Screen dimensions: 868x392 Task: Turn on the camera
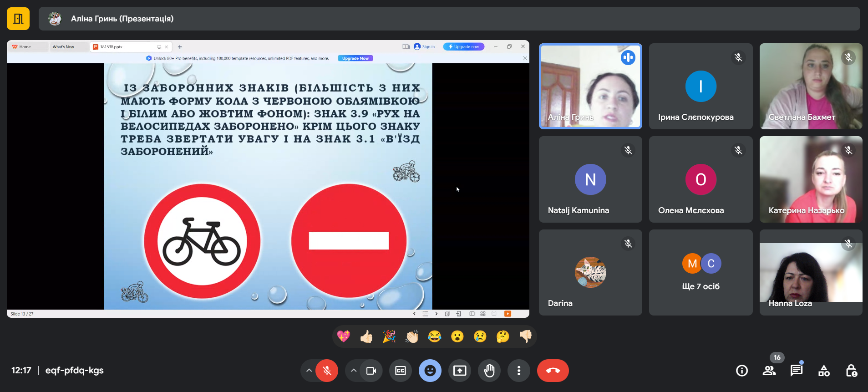pos(371,371)
